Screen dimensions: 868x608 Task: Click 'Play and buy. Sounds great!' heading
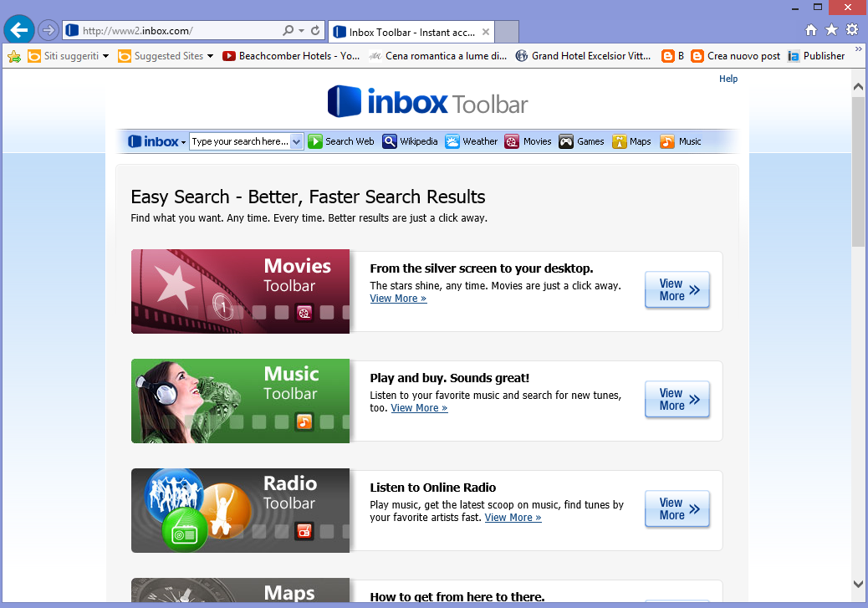pos(450,378)
